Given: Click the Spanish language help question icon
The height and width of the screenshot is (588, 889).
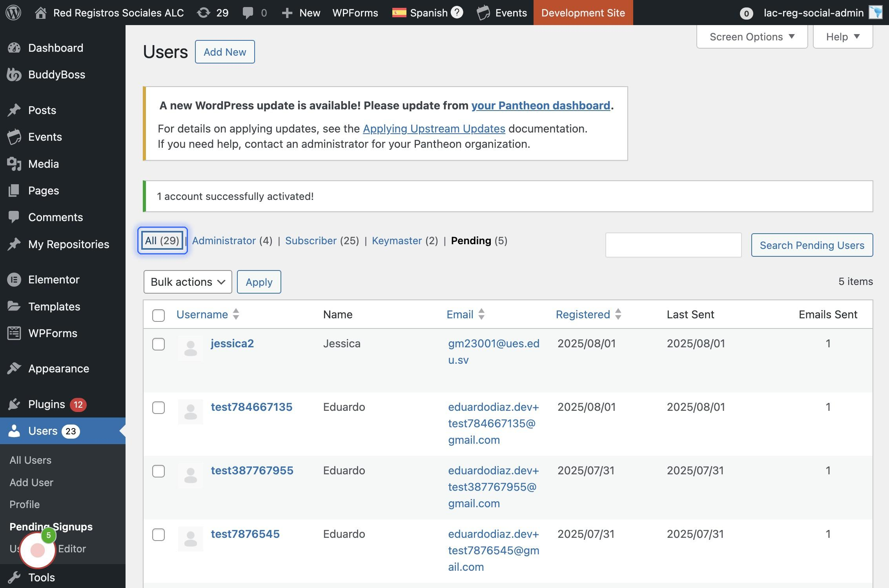Looking at the screenshot, I should pos(457,13).
